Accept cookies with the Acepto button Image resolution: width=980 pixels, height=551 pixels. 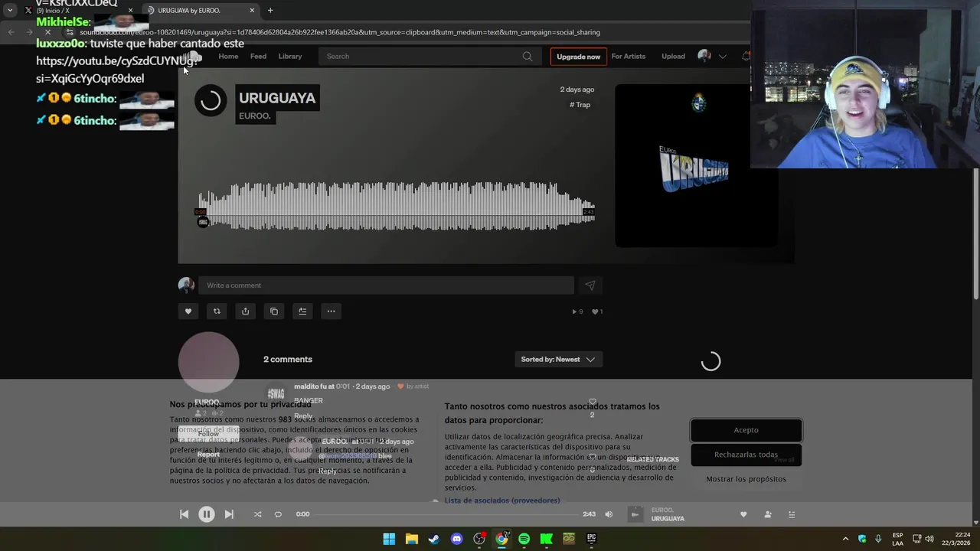coord(746,430)
